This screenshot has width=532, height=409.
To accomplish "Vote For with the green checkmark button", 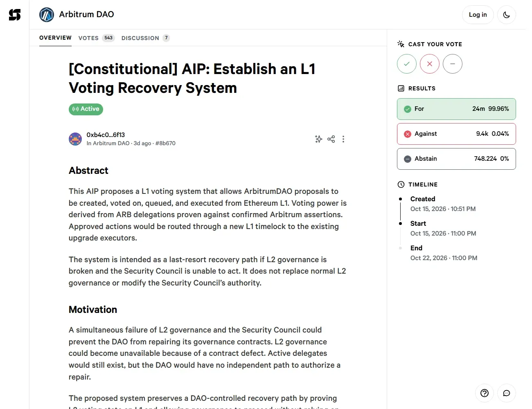I will click(x=407, y=64).
